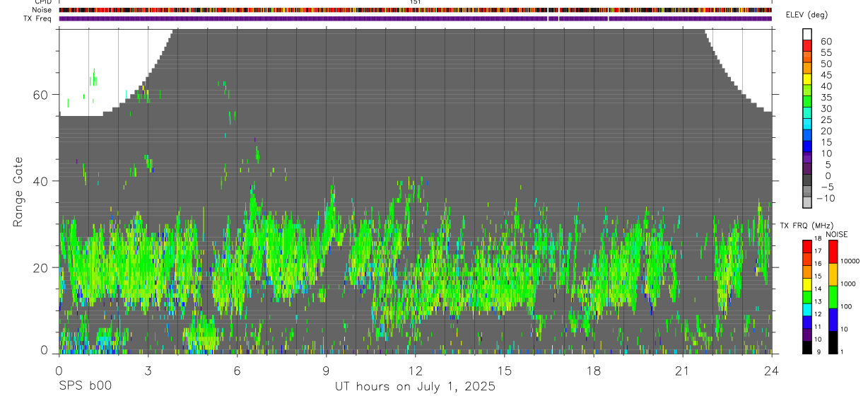This screenshot has width=868, height=401.
Task: Click the SPS b00 beam label
Action: 85,386
